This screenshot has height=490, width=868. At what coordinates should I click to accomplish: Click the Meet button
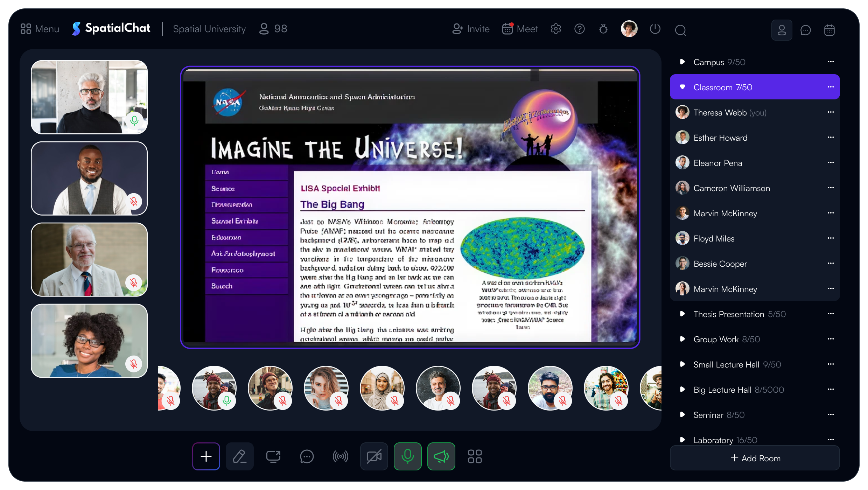(x=520, y=29)
